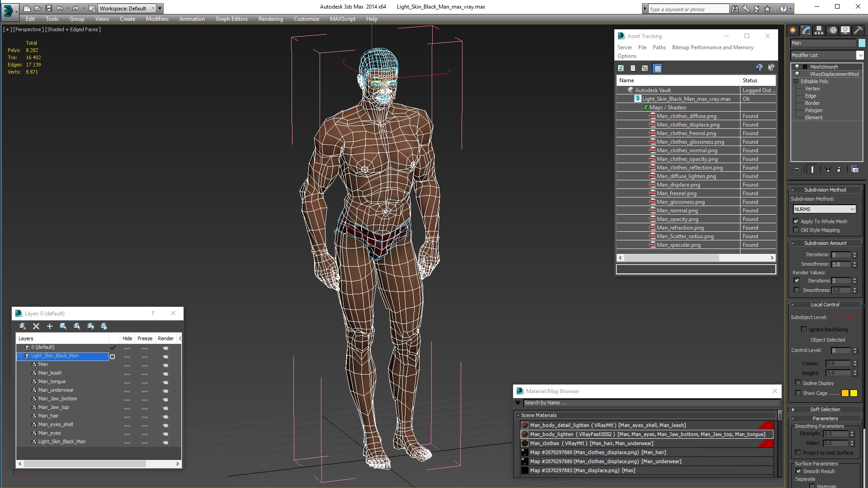Open the Graph Editors menu
The height and width of the screenshot is (488, 868).
pos(231,19)
